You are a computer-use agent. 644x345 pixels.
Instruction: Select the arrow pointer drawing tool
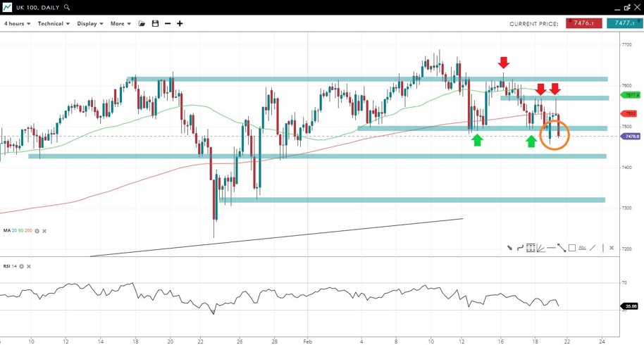(x=509, y=248)
